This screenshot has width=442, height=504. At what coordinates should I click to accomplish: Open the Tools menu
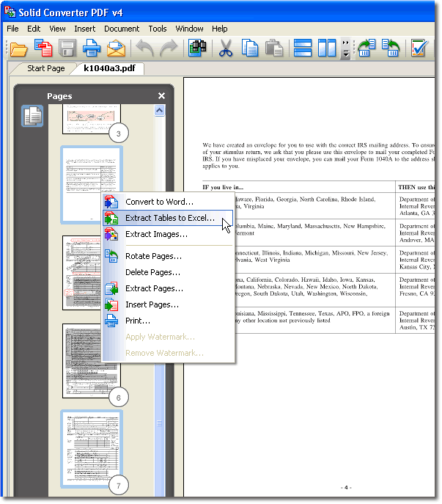click(x=158, y=29)
